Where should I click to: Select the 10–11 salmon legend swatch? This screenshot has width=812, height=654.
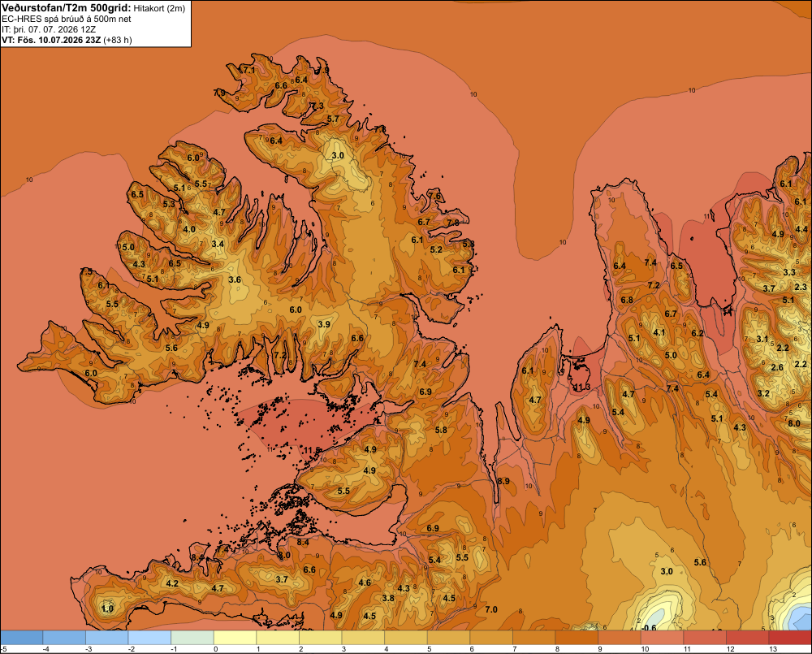coord(662,637)
